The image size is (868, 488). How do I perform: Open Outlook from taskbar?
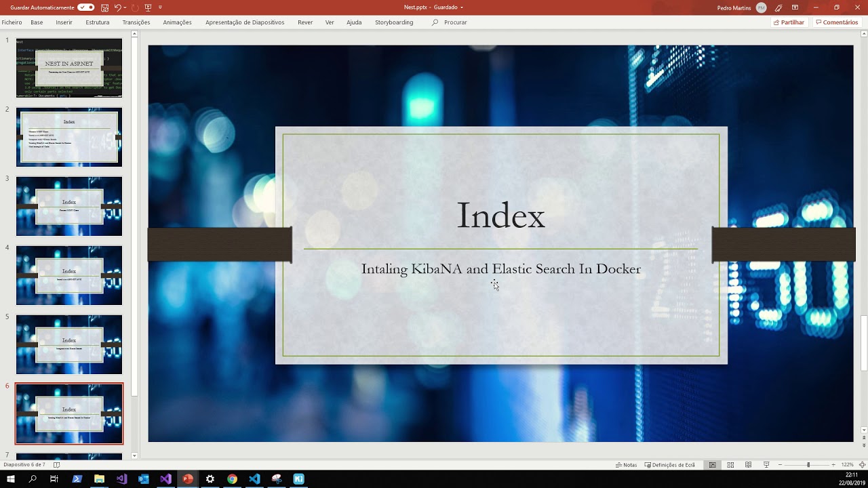(x=143, y=479)
